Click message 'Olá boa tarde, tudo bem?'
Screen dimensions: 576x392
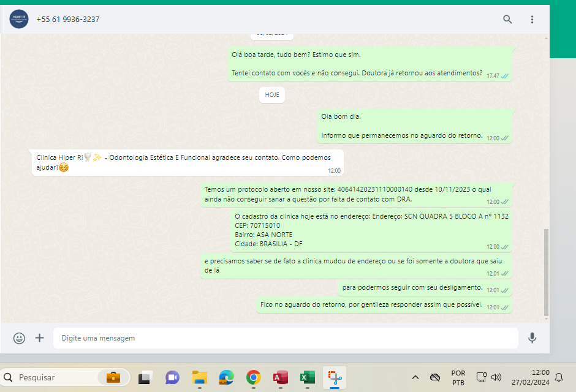tap(369, 64)
